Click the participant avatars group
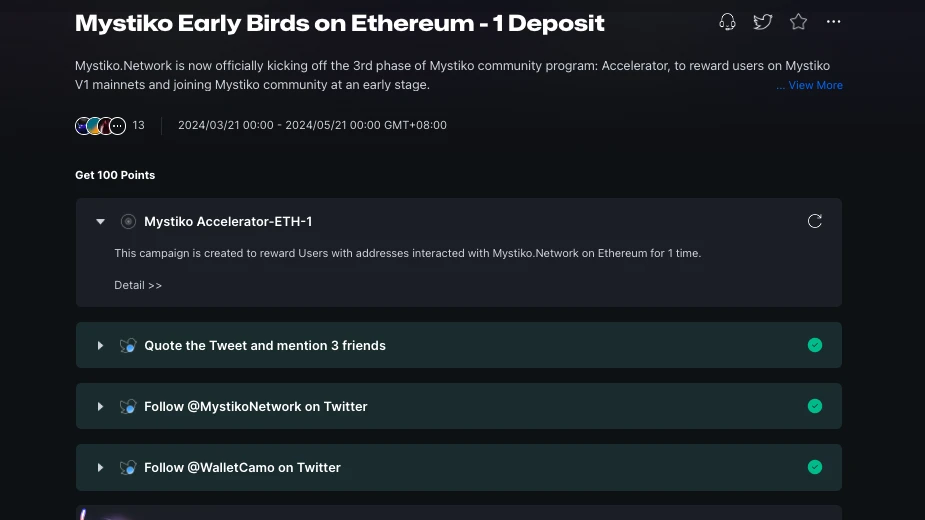The height and width of the screenshot is (520, 925). 100,125
